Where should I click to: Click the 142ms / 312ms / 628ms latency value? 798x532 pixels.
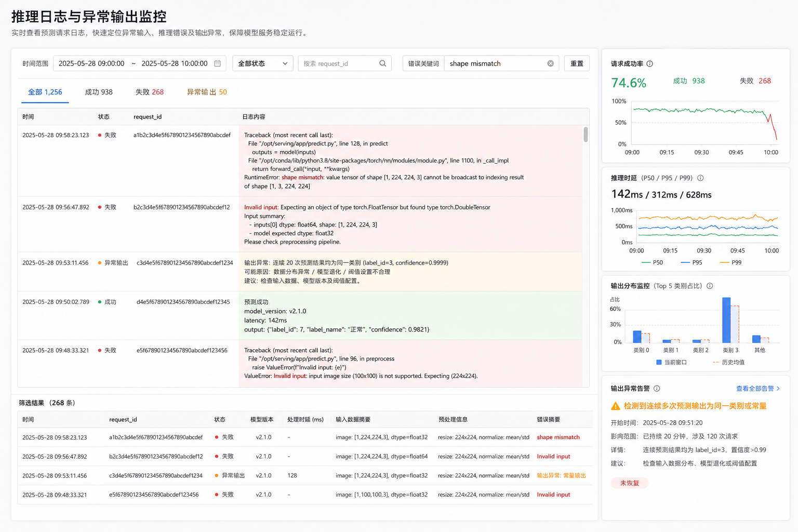tap(661, 194)
